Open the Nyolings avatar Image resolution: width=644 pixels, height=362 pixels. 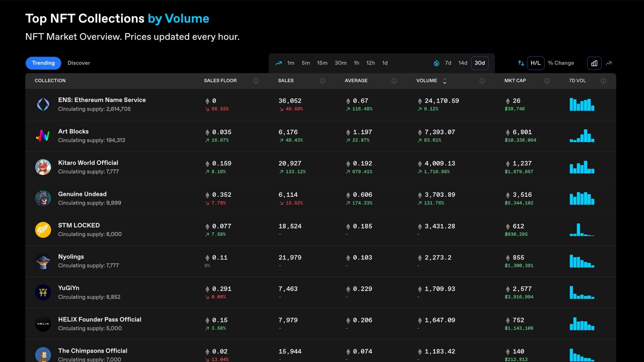pos(43,261)
